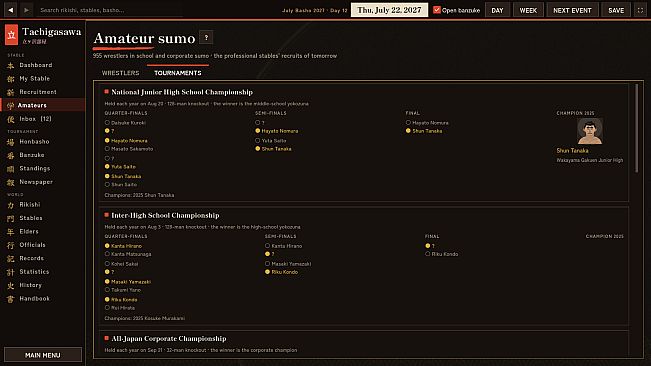Viewport: 651px width, 366px height.
Task: Open Shun Tanaka in Junior High semi-finals
Action: pos(277,149)
